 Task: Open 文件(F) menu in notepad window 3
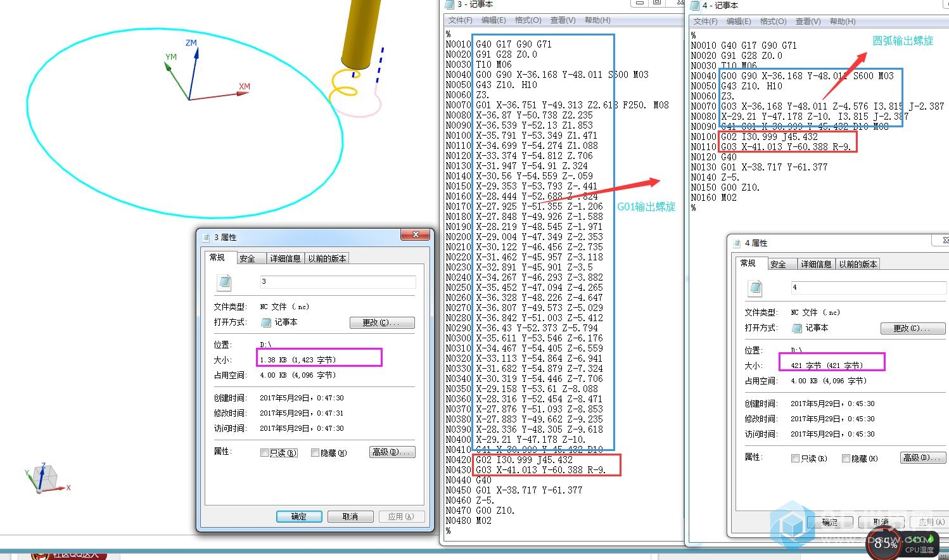point(460,20)
